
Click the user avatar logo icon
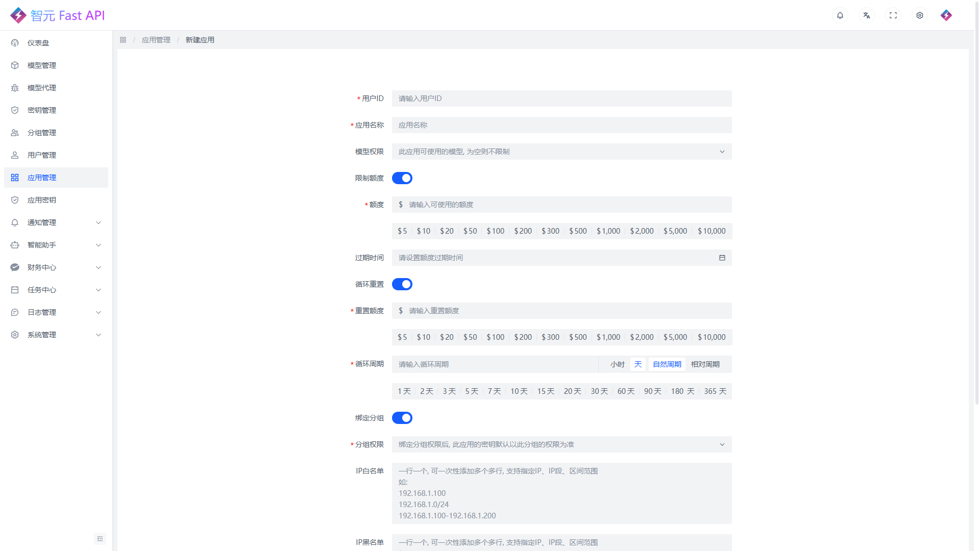[946, 15]
